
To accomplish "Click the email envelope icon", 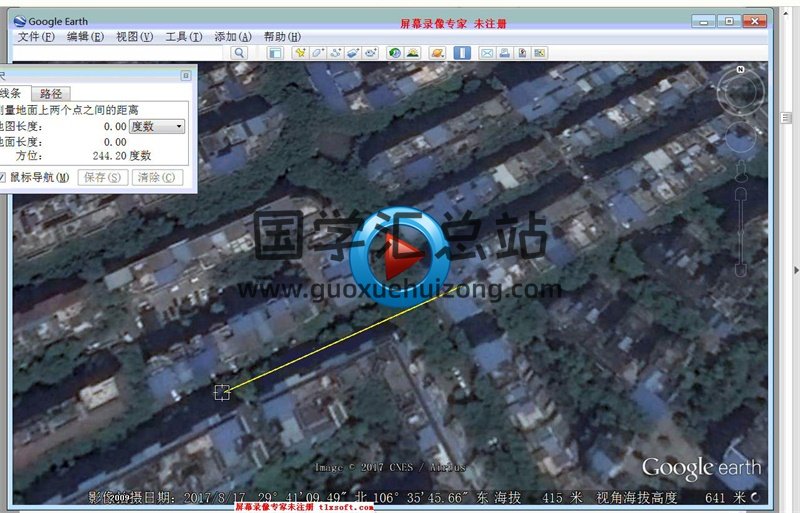I will 487,52.
